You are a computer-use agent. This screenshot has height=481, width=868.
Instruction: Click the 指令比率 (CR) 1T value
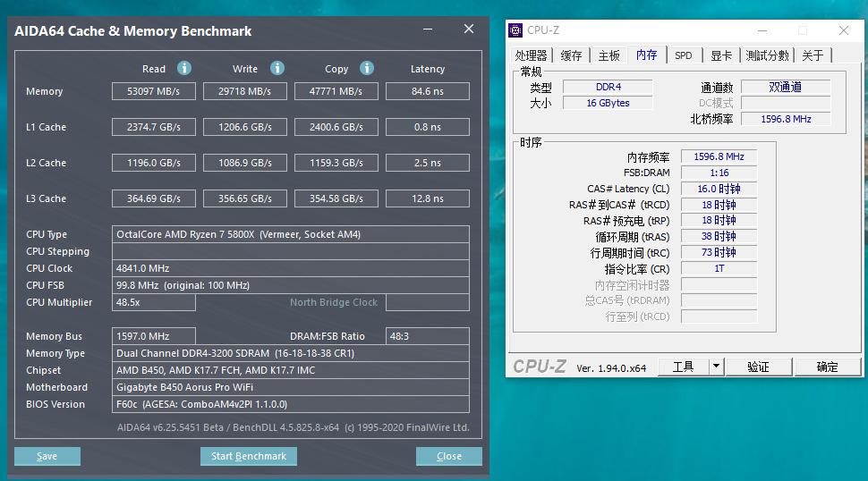pyautogui.click(x=719, y=268)
